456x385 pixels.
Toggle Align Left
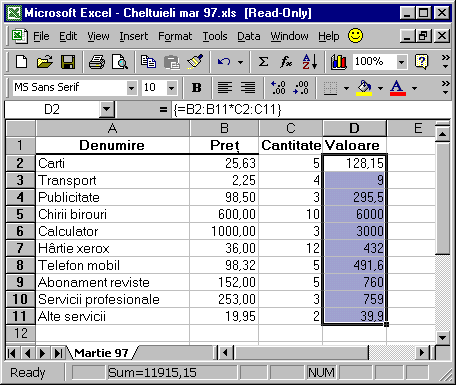pos(225,88)
